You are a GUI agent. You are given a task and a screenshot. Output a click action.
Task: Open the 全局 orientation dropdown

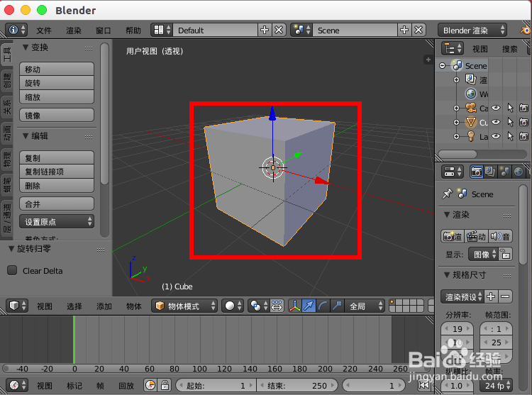[x=365, y=306]
